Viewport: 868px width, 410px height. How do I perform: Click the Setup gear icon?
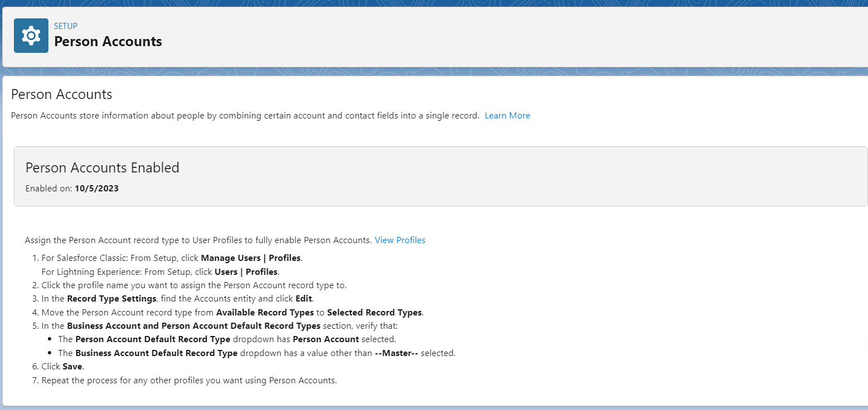click(31, 36)
